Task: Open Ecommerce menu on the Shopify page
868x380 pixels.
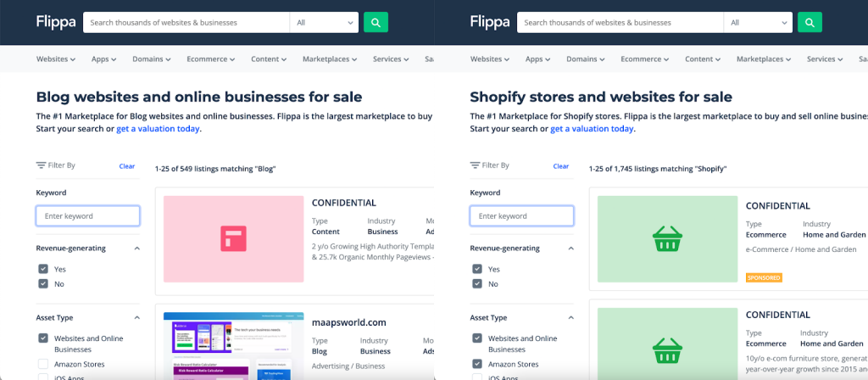Action: (x=645, y=59)
